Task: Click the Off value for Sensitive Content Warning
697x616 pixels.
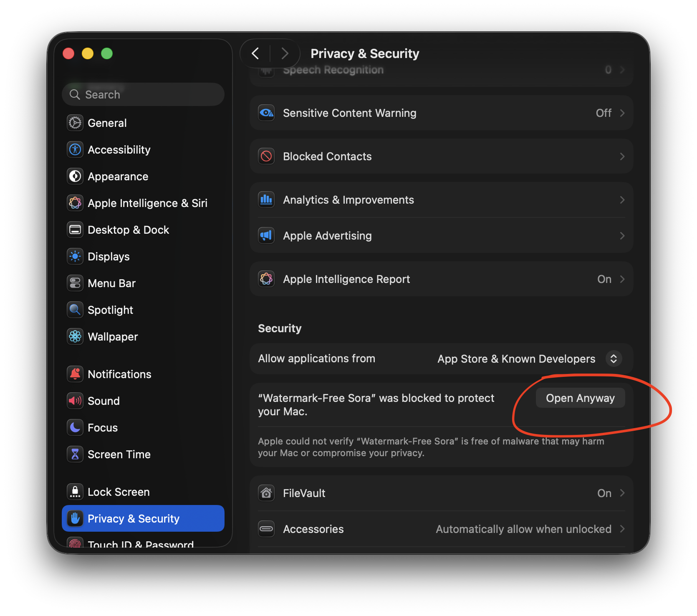Action: 604,113
